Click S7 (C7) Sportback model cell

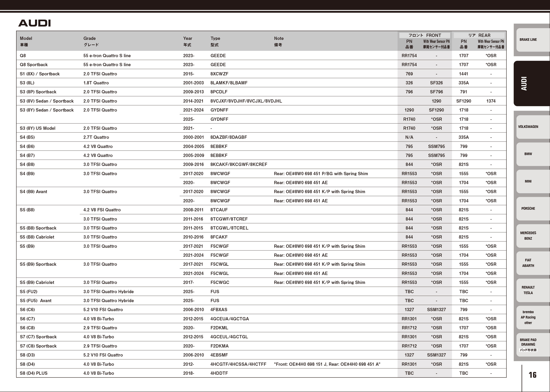(x=38, y=337)
